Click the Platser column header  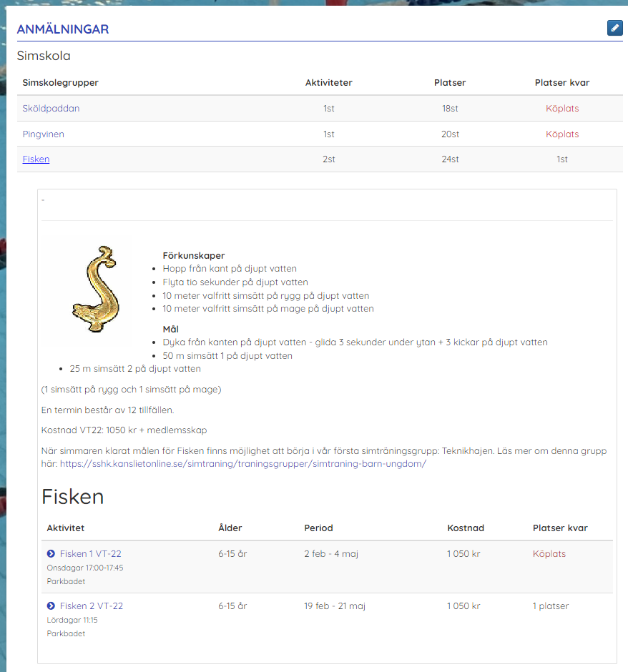tap(450, 83)
